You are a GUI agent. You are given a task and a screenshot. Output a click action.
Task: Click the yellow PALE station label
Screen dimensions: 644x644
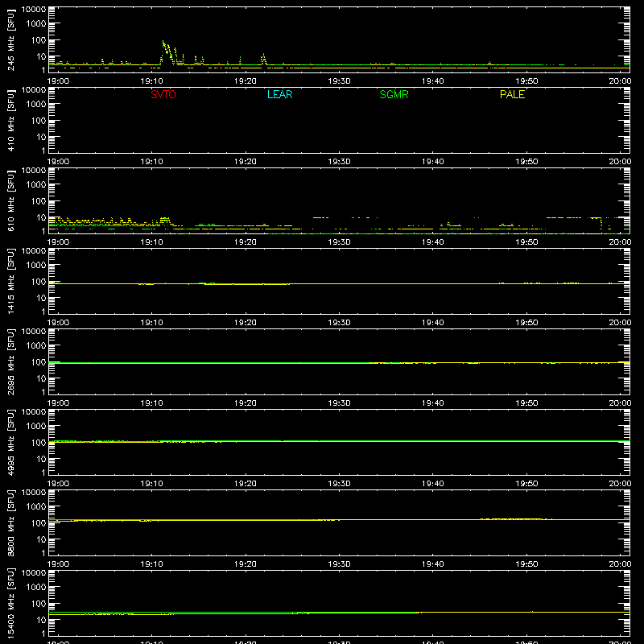click(512, 94)
